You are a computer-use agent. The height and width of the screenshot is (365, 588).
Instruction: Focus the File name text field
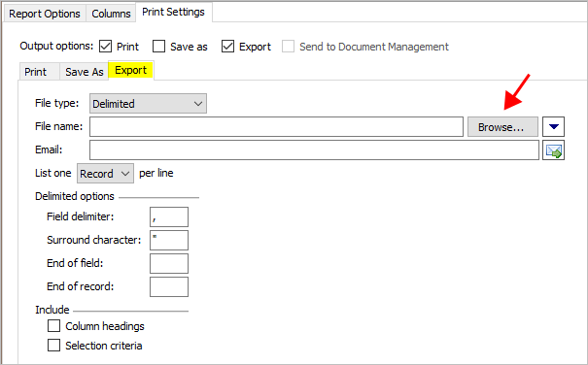pyautogui.click(x=276, y=126)
